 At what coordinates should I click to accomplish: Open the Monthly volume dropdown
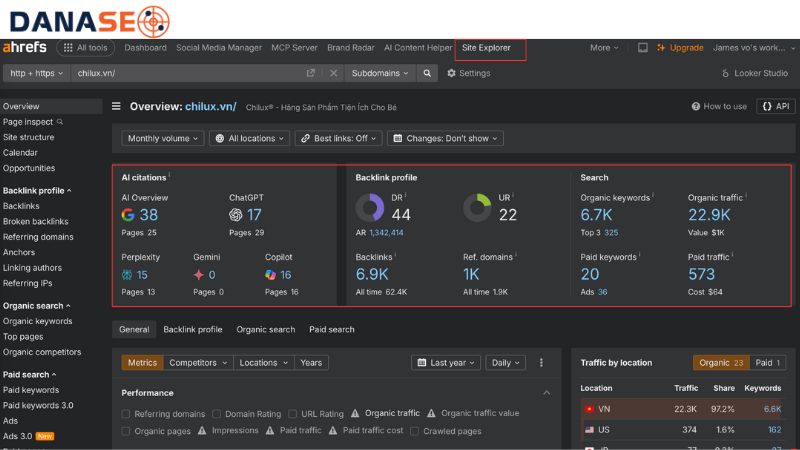(x=163, y=138)
